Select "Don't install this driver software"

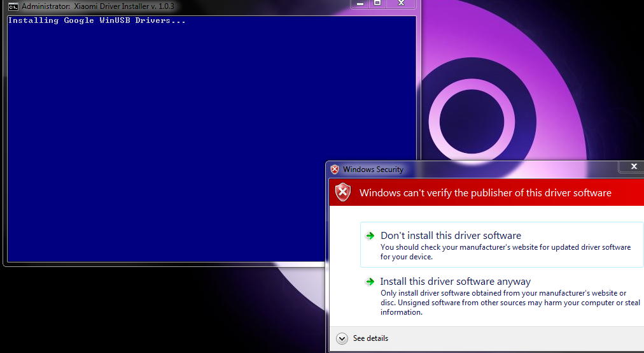pyautogui.click(x=451, y=236)
